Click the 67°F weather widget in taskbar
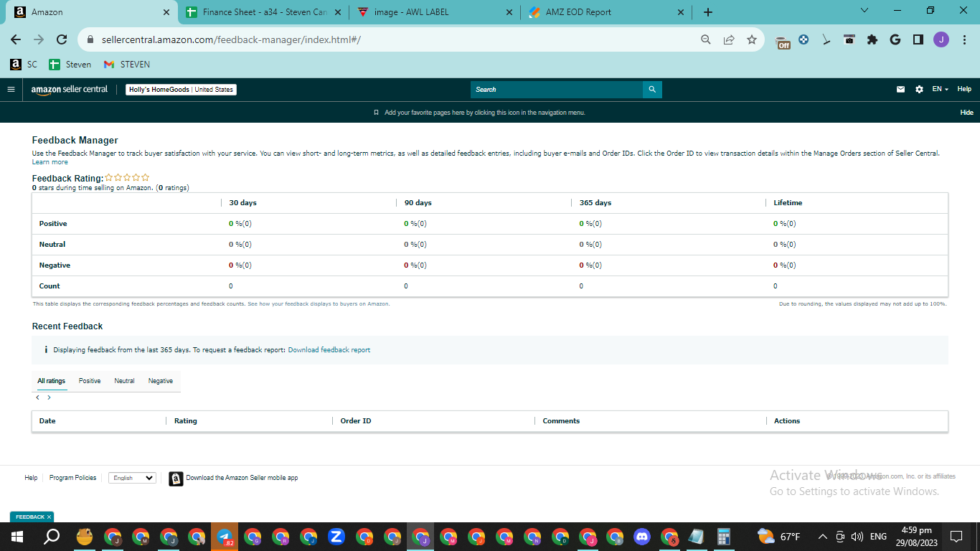 [x=779, y=537]
